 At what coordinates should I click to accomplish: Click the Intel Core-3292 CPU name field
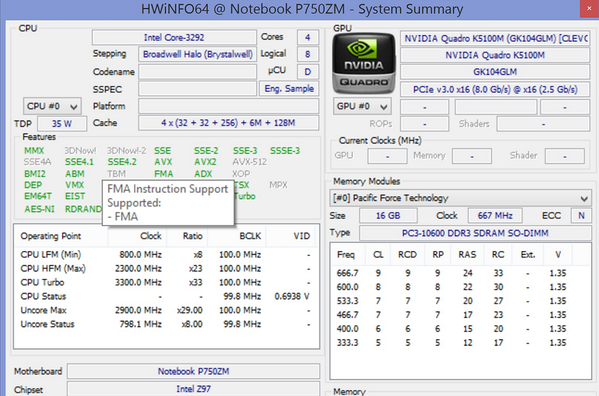[174, 37]
